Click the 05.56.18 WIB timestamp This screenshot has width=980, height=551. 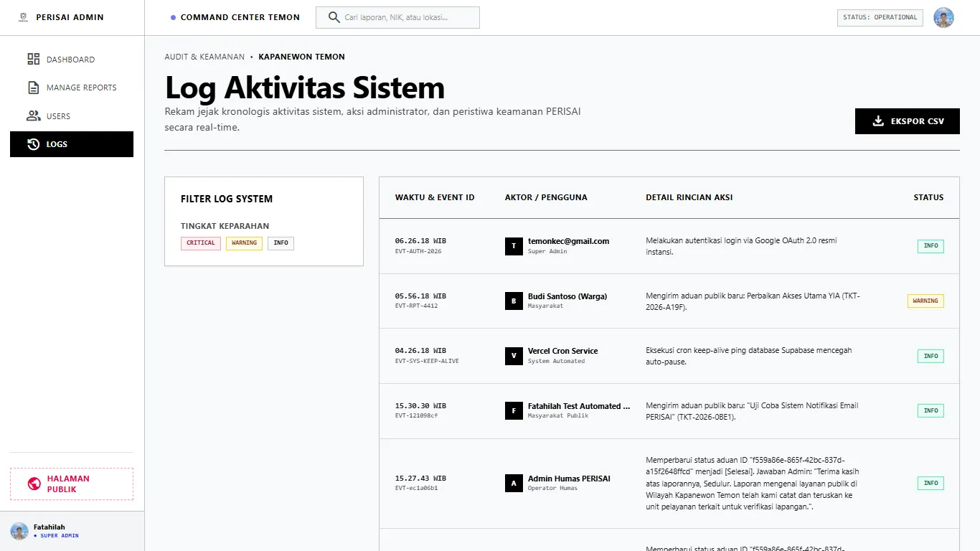[x=420, y=296]
